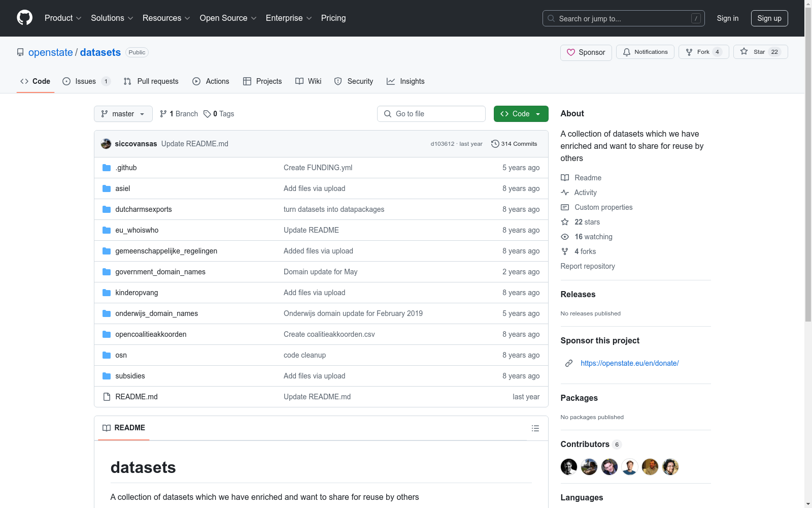
Task: Open the gemeenschappelijke_regelingen folder
Action: tap(166, 251)
